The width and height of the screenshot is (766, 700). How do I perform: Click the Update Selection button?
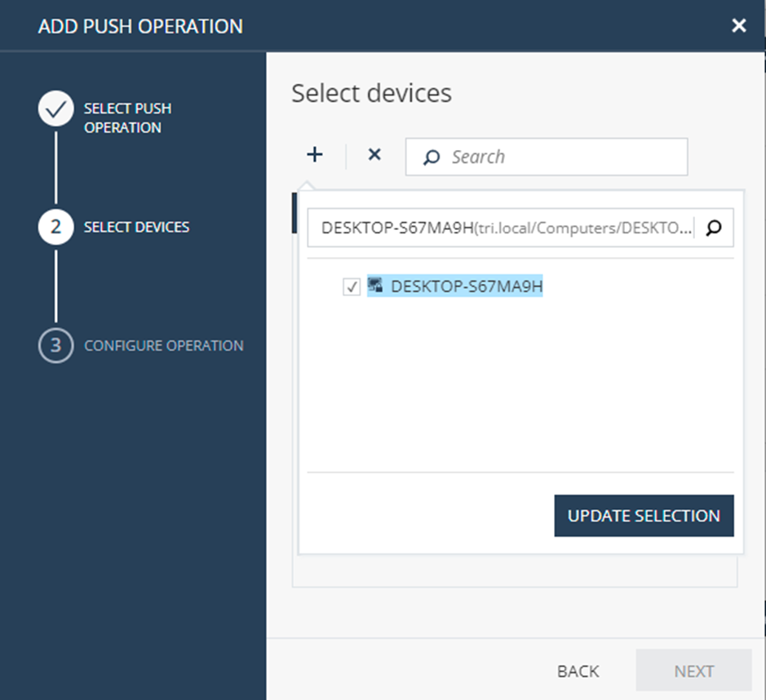644,516
